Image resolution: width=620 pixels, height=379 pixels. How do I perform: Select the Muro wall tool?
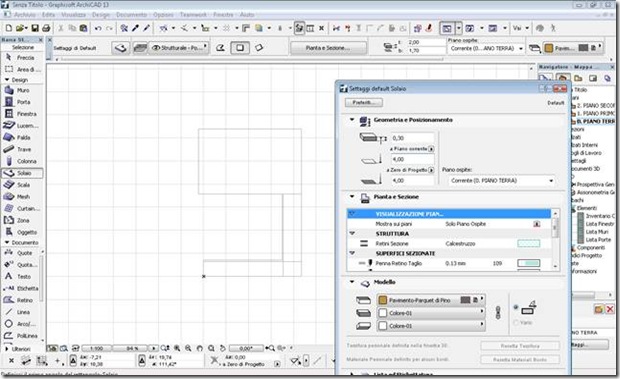click(22, 90)
